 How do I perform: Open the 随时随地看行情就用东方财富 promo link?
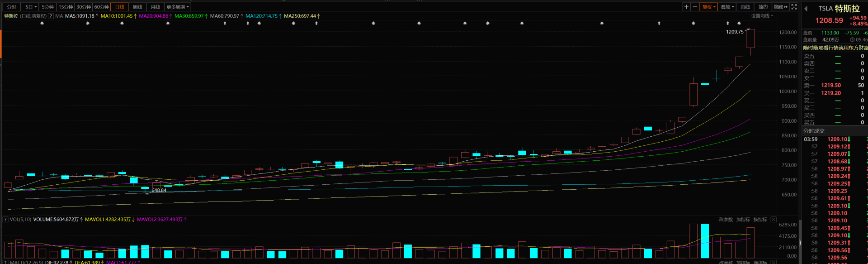(x=835, y=48)
